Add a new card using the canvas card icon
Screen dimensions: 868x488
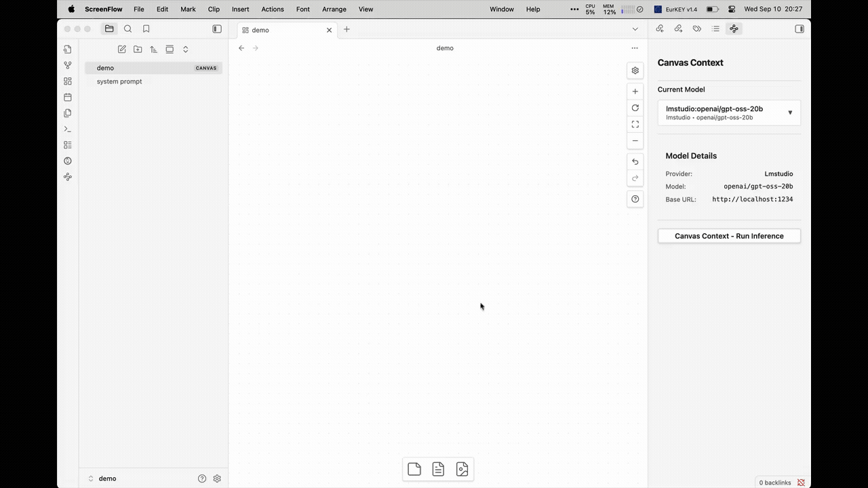[414, 469]
